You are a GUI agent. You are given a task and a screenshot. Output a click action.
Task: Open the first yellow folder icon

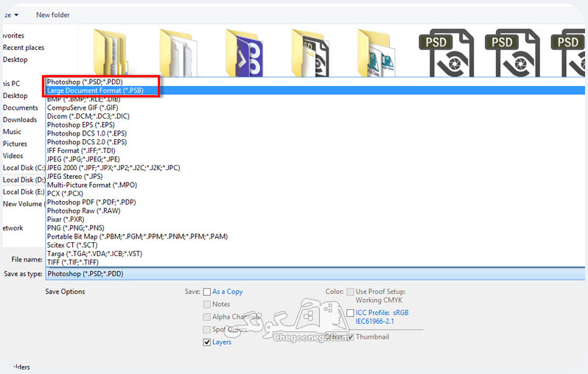(111, 52)
